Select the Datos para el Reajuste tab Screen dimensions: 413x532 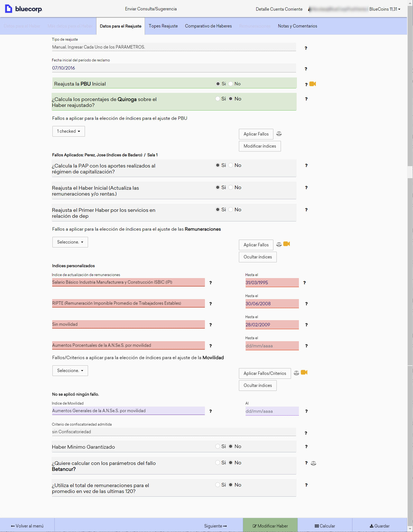121,26
